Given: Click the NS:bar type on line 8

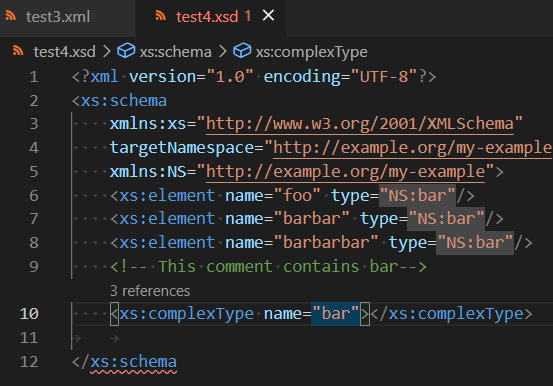Looking at the screenshot, I should [x=475, y=243].
